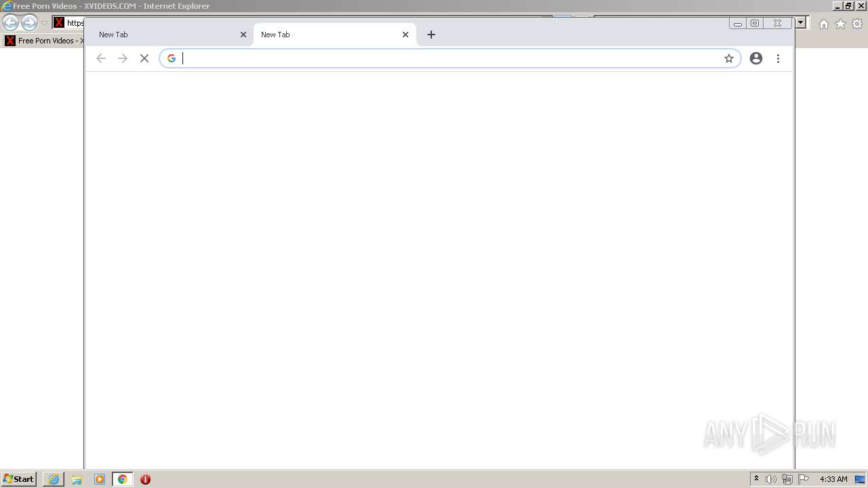This screenshot has height=488, width=868.
Task: Open the network status tray icon
Action: 787,479
